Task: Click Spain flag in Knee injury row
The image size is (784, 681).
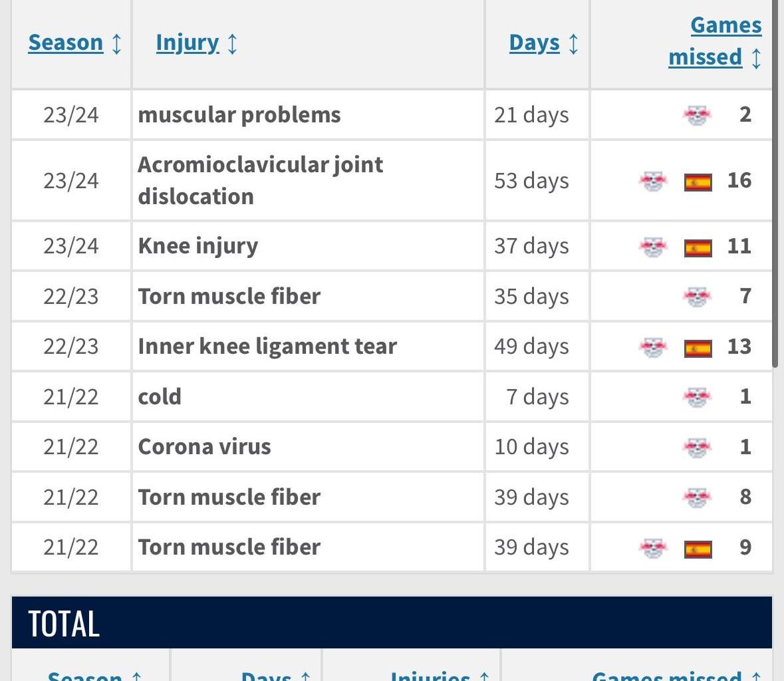Action: coord(698,248)
